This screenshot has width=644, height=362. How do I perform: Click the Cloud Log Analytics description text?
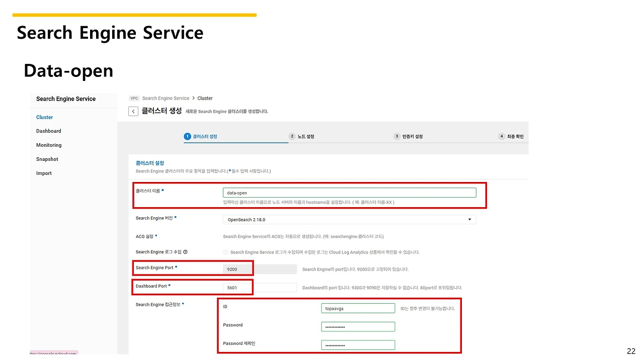[x=325, y=252]
